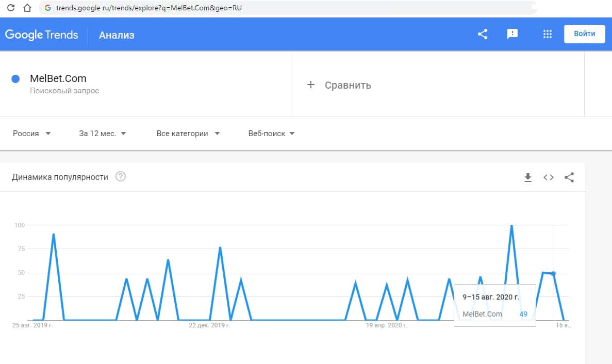The image size is (612, 364).
Task: Click the Войти sign-in button
Action: tap(584, 34)
